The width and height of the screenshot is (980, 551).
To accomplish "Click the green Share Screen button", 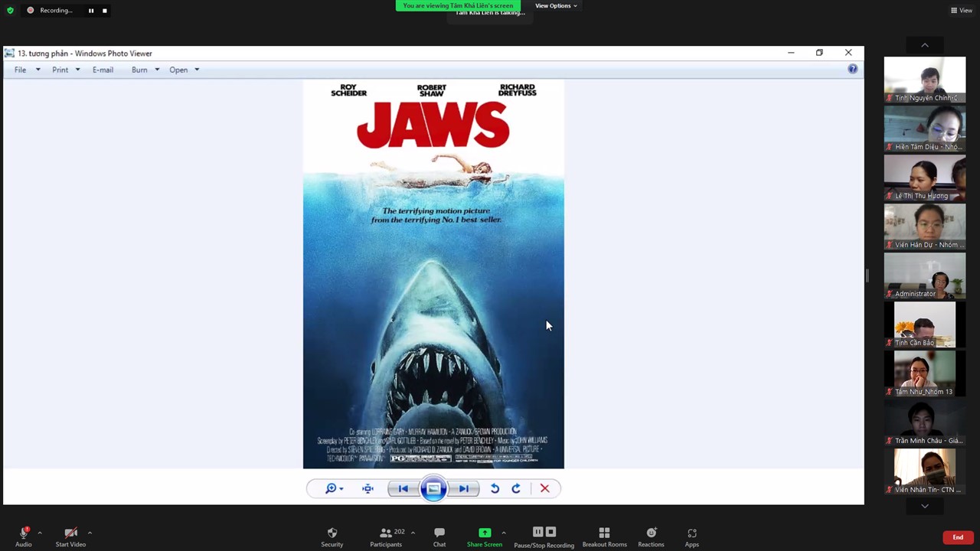I will 485,537.
